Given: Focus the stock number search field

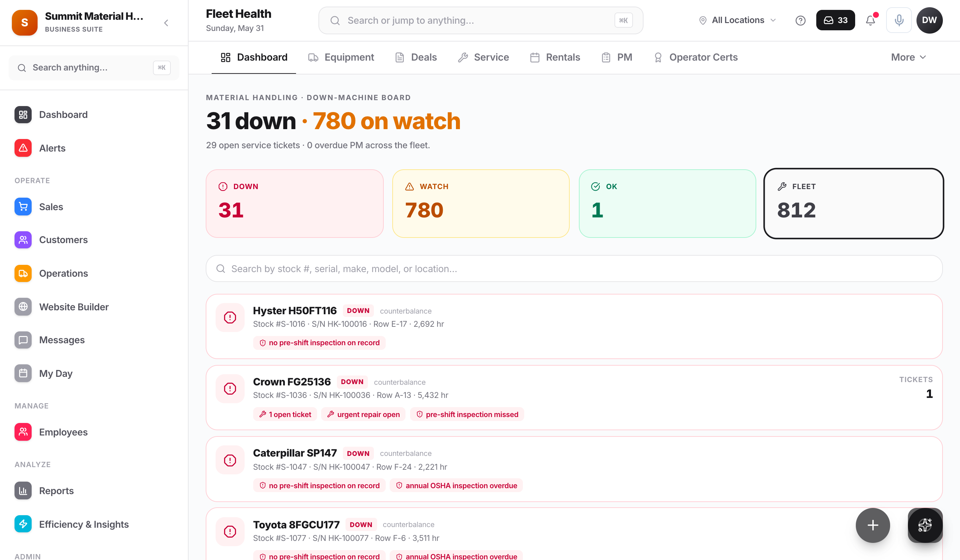Looking at the screenshot, I should 574,268.
